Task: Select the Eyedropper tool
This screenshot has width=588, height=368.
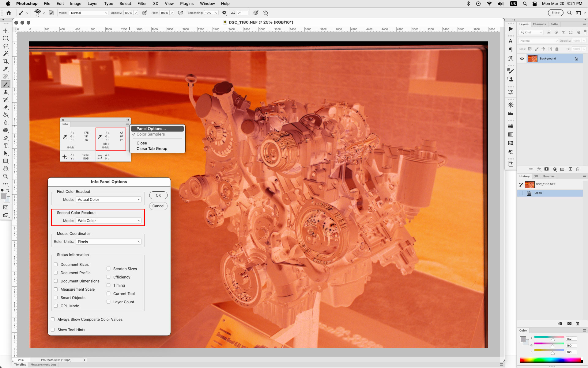Action: tap(6, 68)
